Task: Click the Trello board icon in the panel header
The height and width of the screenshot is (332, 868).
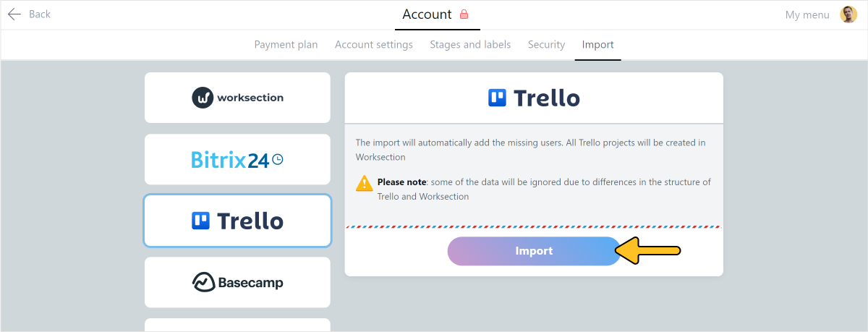Action: pyautogui.click(x=498, y=98)
